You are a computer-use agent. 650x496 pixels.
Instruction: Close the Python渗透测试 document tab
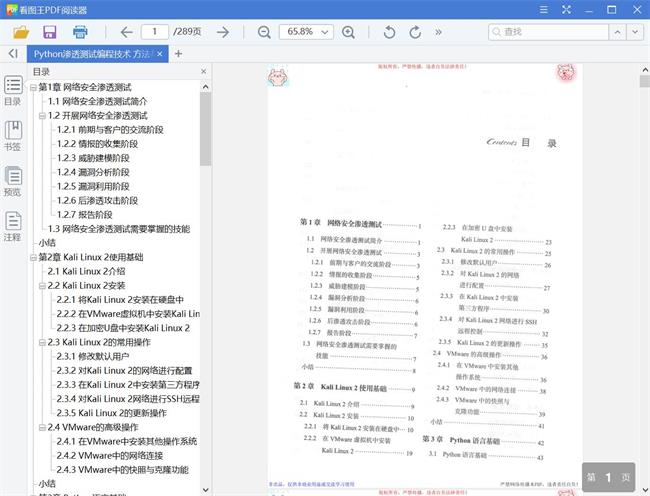(x=160, y=54)
